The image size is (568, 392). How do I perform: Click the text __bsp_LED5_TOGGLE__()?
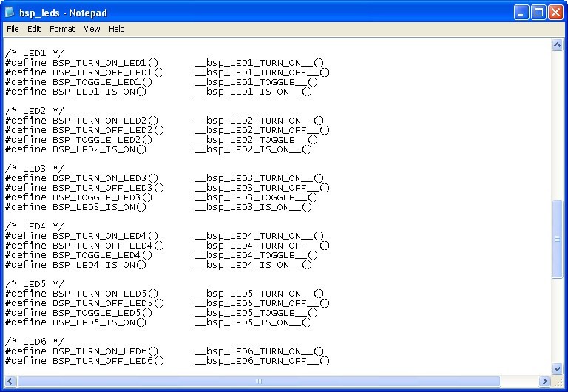pyautogui.click(x=256, y=312)
